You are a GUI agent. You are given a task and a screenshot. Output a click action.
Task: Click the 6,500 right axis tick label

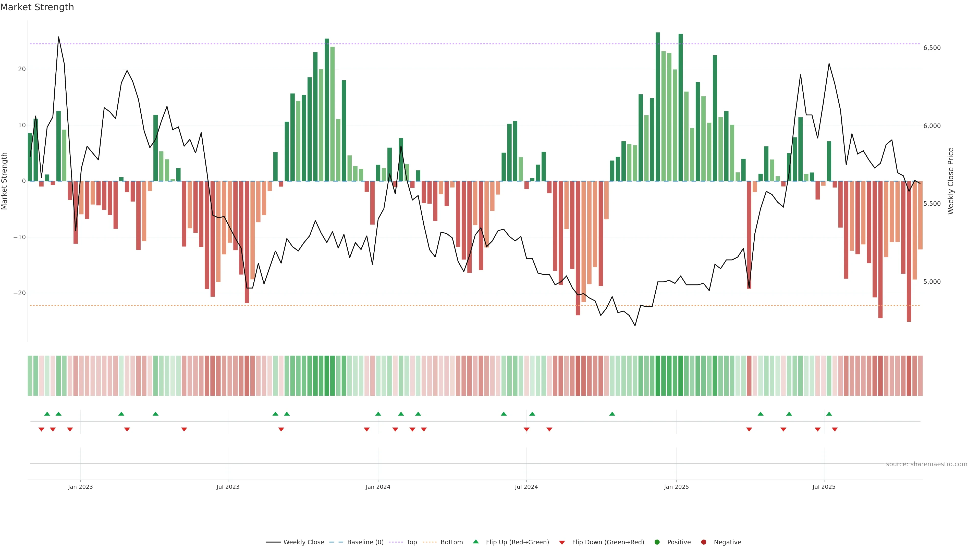click(x=932, y=47)
